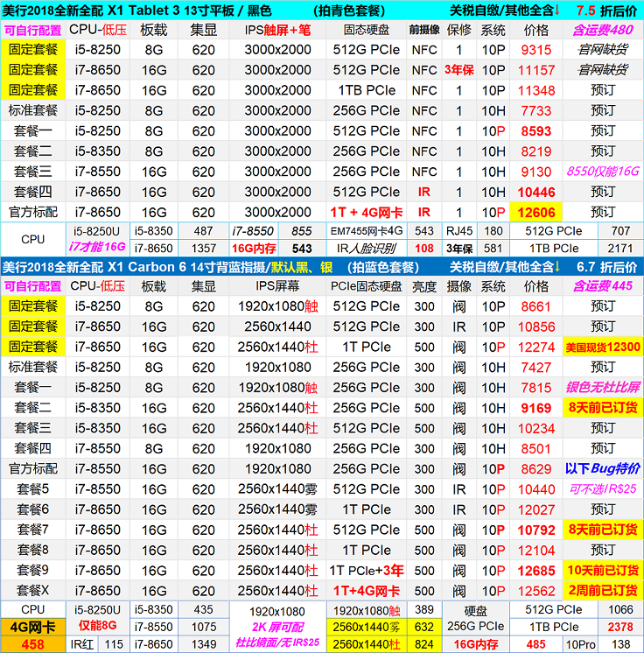Click the EM7455网卡4G cell
This screenshot has height=653, width=644.
click(366, 231)
